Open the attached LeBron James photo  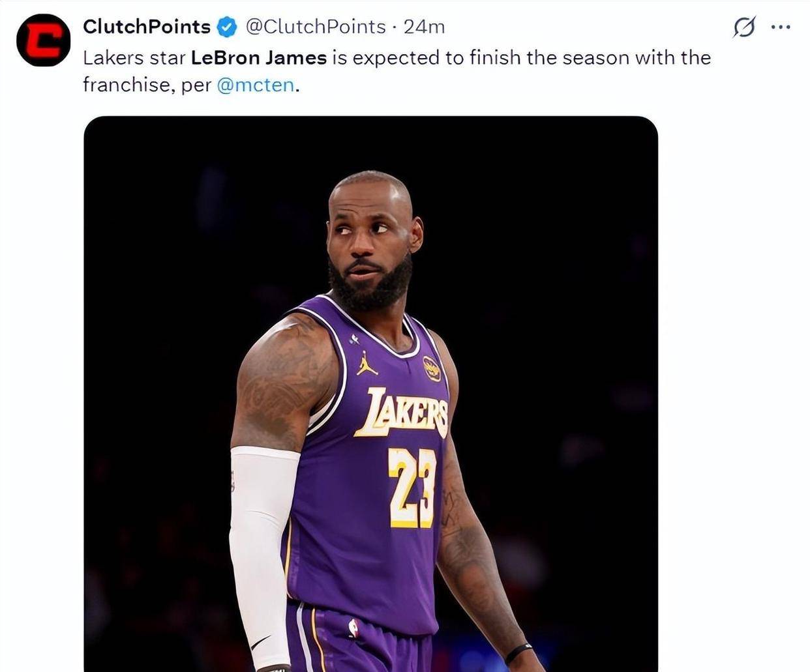coord(370,391)
